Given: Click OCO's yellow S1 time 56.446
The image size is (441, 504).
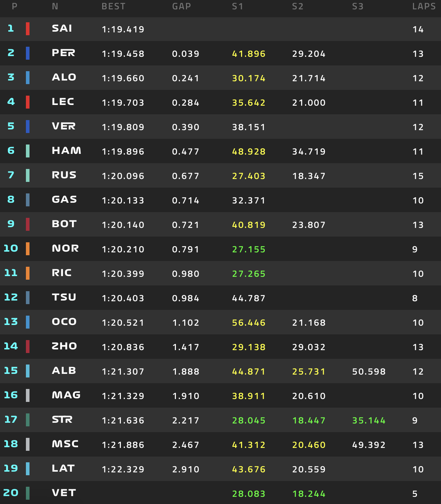Looking at the screenshot, I should 249,323.
